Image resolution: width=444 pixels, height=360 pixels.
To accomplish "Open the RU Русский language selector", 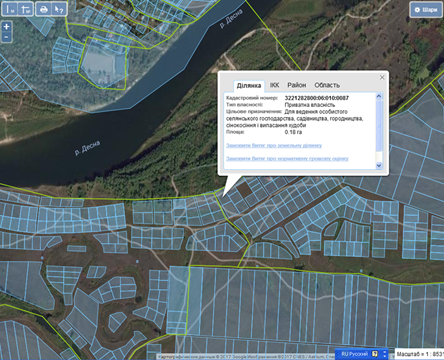I will pos(354,354).
